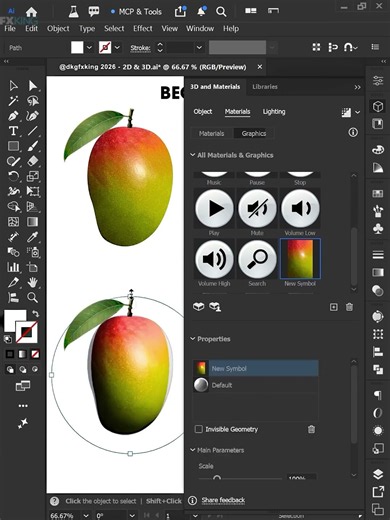Viewport: 390px width, 520px height.
Task: Open the stroke color dropdown arrow
Action: 117,48
